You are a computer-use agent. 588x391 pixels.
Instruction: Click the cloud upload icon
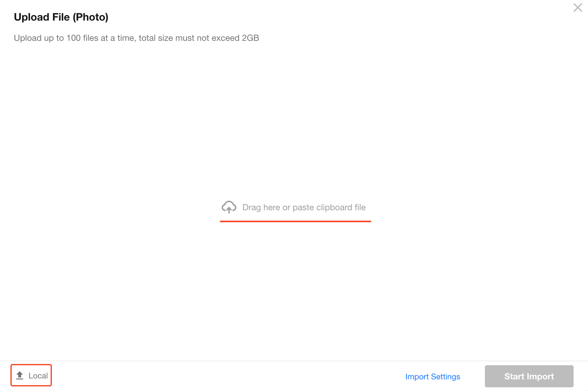click(x=229, y=207)
